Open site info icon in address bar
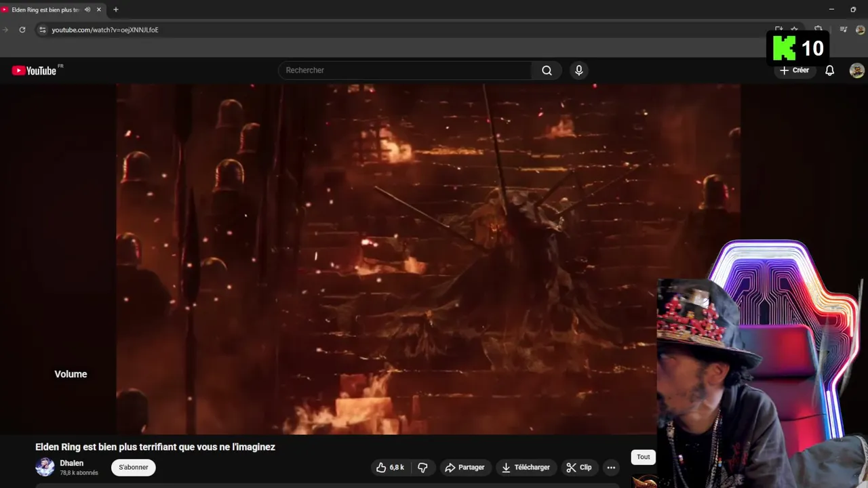The image size is (868, 488). tap(42, 30)
